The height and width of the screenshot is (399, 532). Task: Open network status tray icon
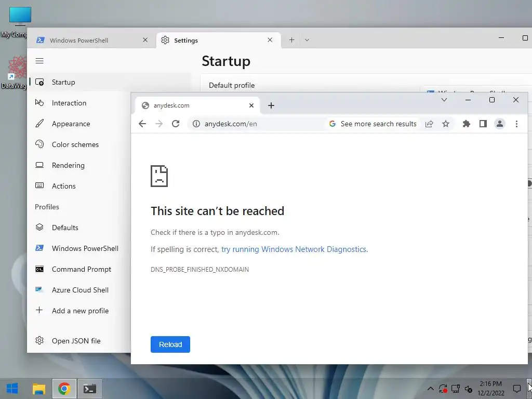(x=455, y=389)
